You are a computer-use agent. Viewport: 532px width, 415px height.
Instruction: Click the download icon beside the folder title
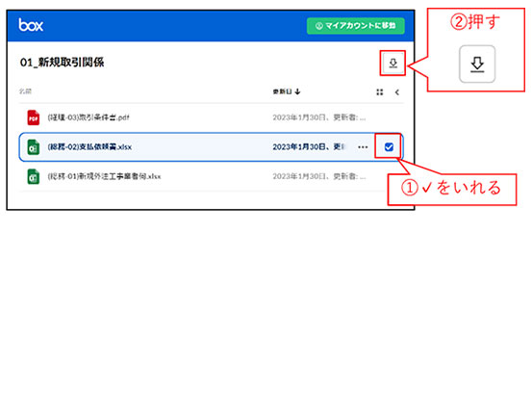click(x=393, y=64)
